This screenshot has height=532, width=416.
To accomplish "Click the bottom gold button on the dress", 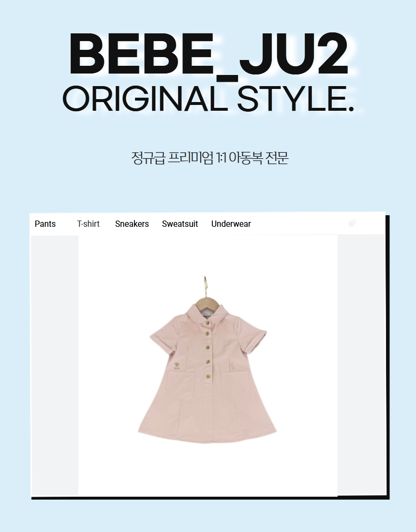I will pyautogui.click(x=208, y=376).
